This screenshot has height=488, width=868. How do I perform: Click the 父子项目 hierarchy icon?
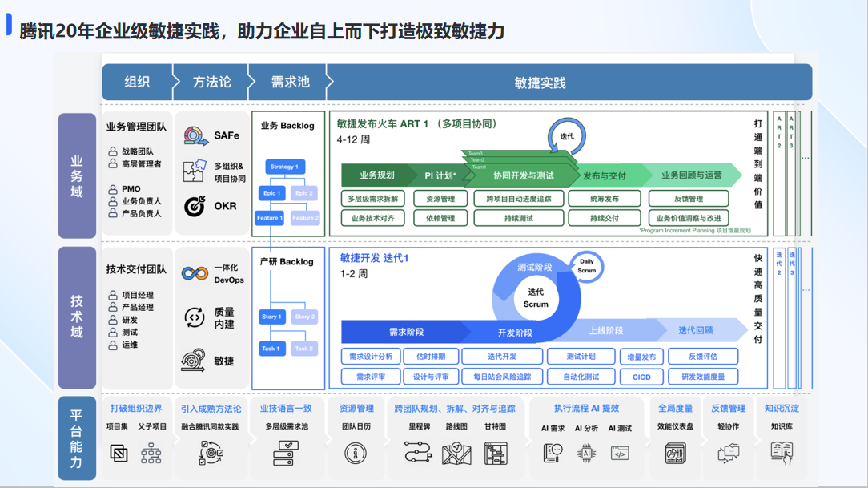point(151,454)
